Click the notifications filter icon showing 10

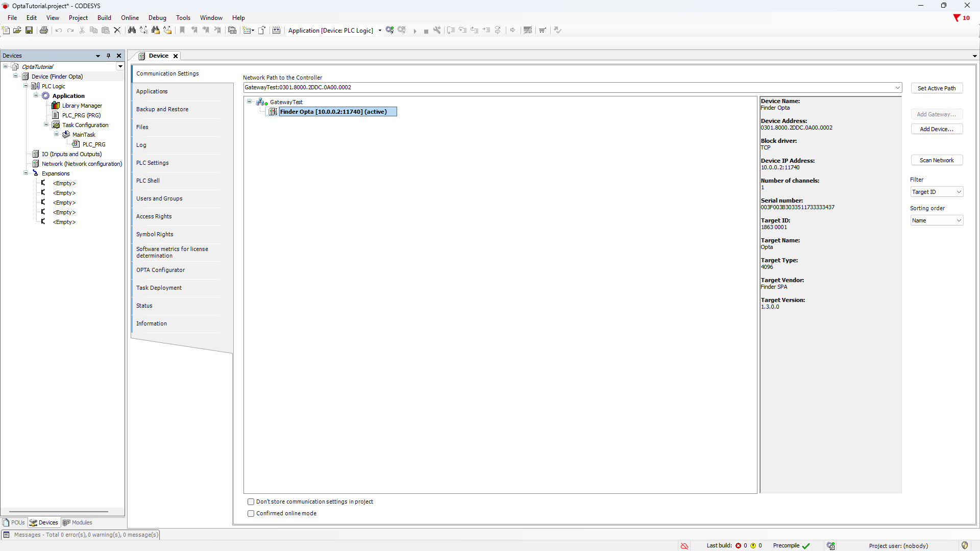[957, 18]
